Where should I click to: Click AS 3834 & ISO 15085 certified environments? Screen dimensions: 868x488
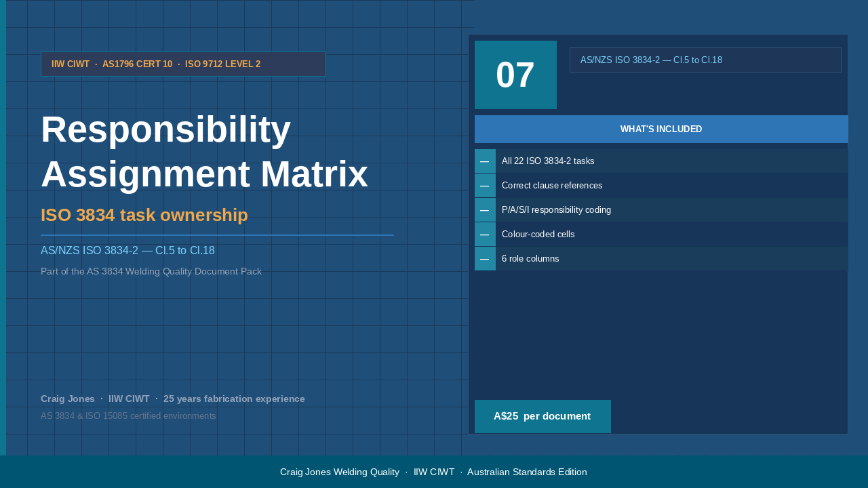[x=128, y=415]
